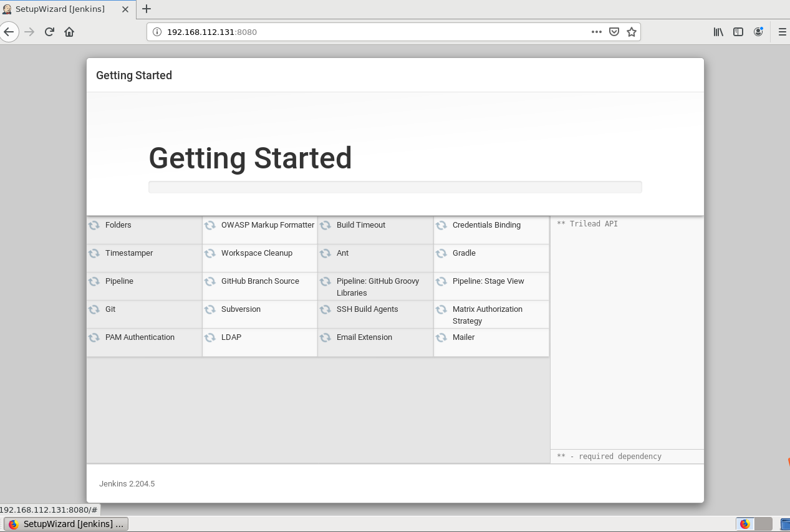This screenshot has width=790, height=532.
Task: Click the pending icon beside Workspace Cleanup
Action: (x=210, y=253)
